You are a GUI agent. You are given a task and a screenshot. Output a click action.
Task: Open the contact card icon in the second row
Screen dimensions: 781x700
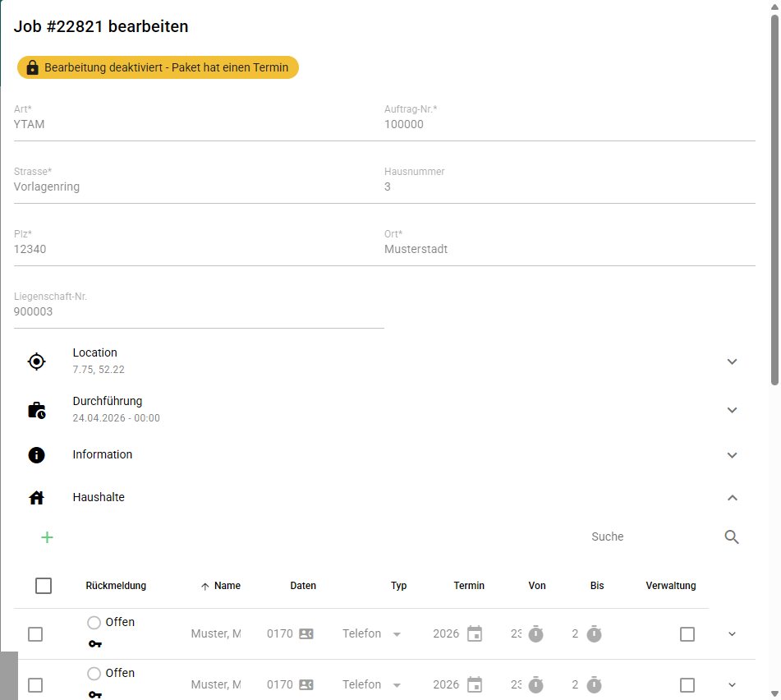click(x=306, y=684)
